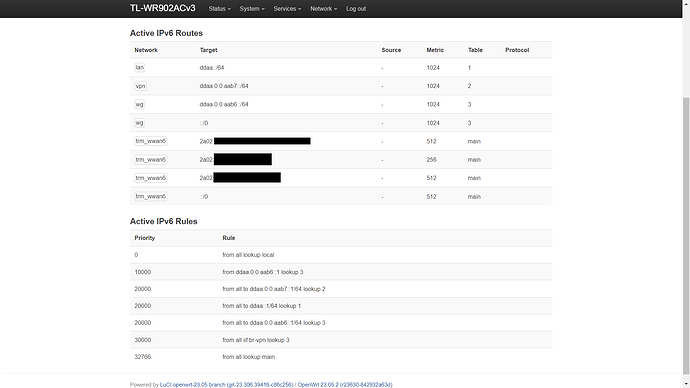Click rule 'from all to ddaa::1/64 lookup 1'

(x=261, y=306)
